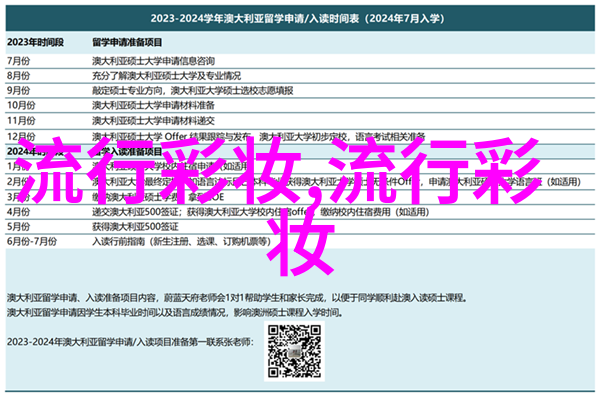
Task: Select the '4月份' month cell
Action: pyautogui.click(x=18, y=212)
